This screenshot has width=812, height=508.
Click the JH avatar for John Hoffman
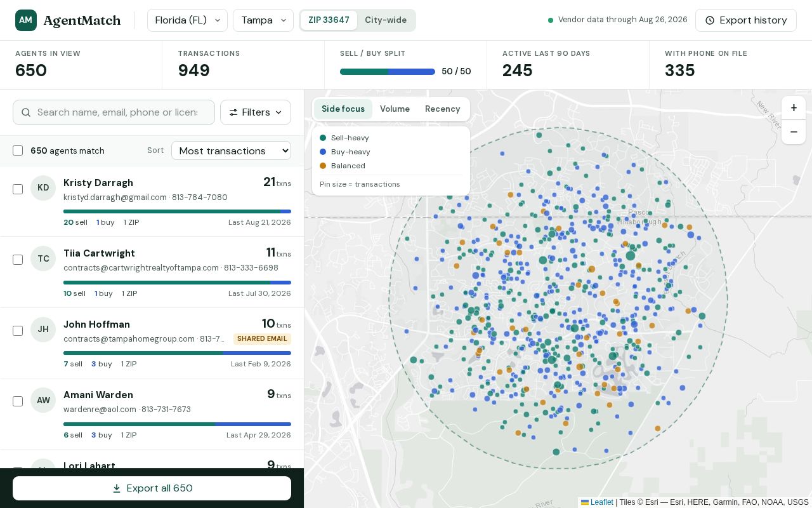(43, 330)
